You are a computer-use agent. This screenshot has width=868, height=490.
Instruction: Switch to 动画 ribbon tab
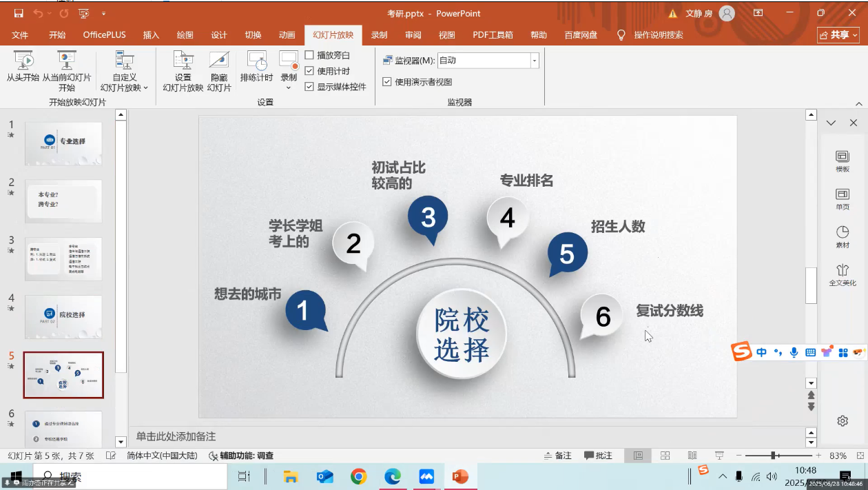(287, 35)
